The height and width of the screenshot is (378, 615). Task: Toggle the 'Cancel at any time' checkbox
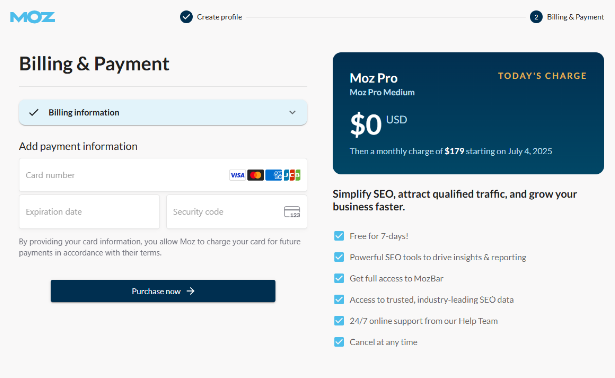(339, 342)
